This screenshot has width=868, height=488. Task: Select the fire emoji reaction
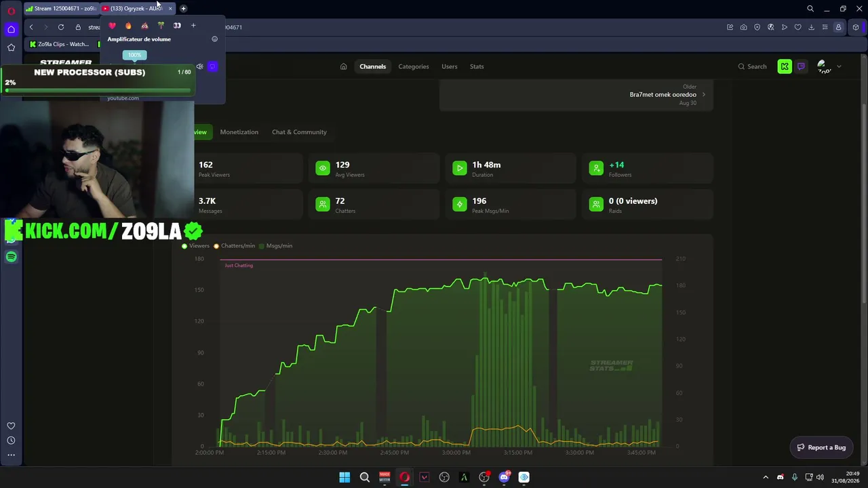pos(128,26)
